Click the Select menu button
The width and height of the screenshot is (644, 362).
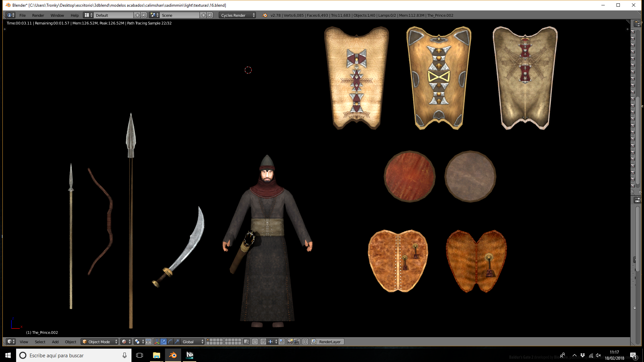[x=40, y=342]
